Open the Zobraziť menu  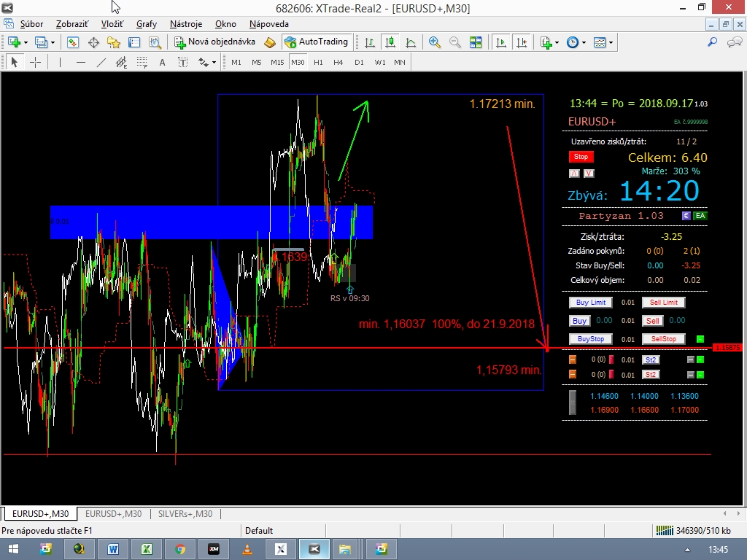(x=72, y=24)
